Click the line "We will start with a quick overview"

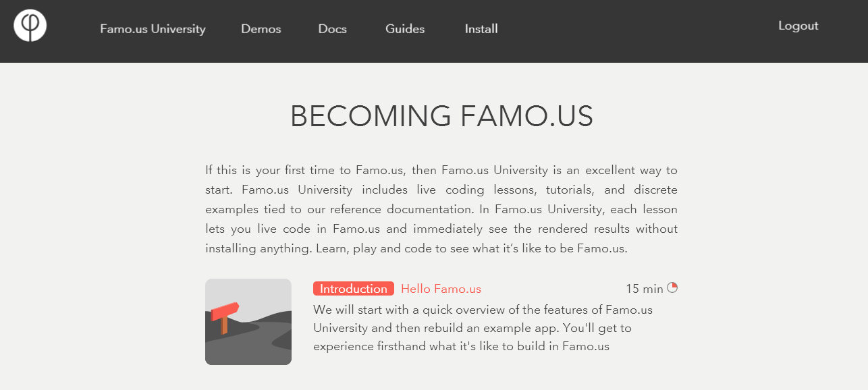(x=483, y=310)
